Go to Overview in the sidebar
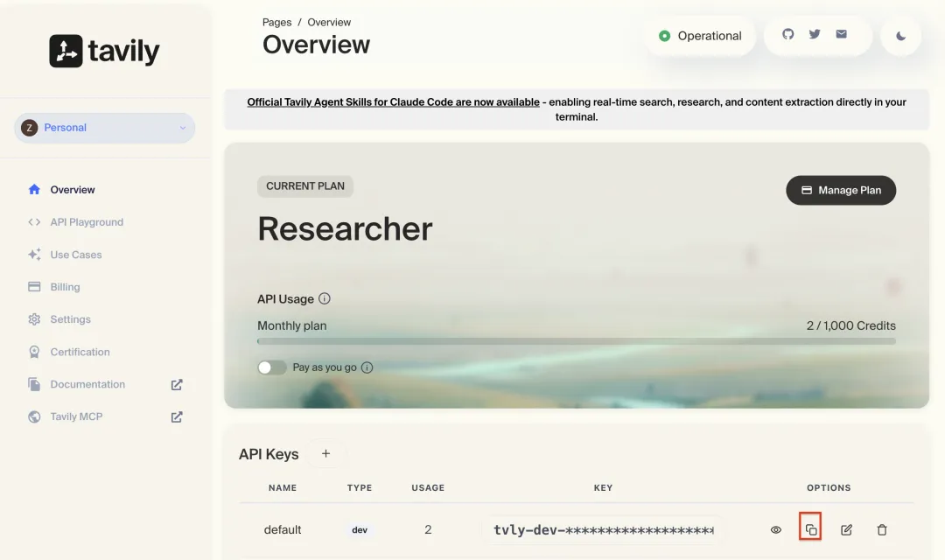The width and height of the screenshot is (945, 560). pyautogui.click(x=73, y=190)
